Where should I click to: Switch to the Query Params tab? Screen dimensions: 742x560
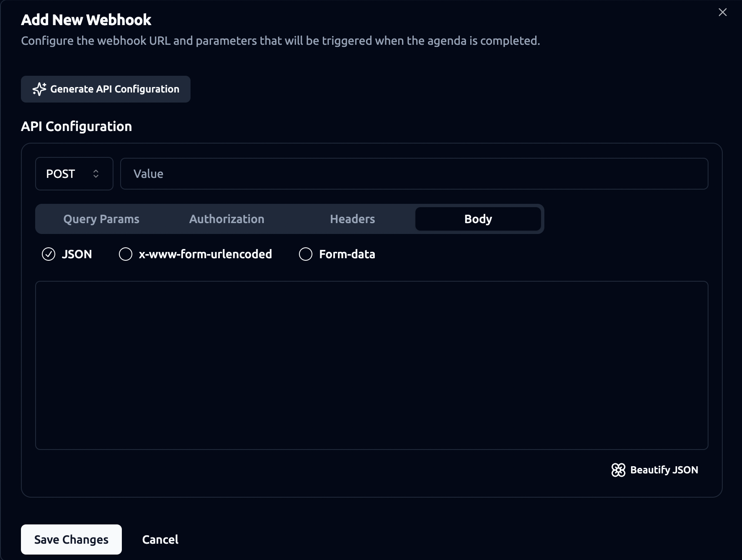[101, 219]
